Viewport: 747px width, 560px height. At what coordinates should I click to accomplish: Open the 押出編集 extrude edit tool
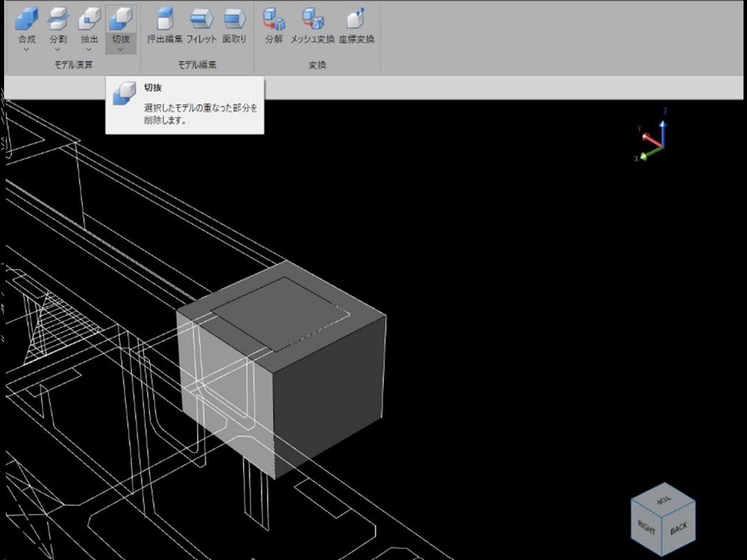tap(165, 20)
